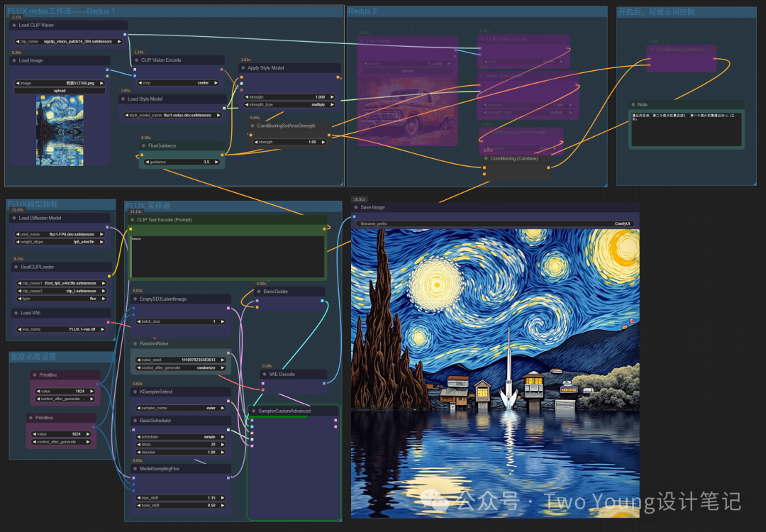
Task: Open the unet_name combo showing flux1-FP8-dev
Action: point(60,234)
